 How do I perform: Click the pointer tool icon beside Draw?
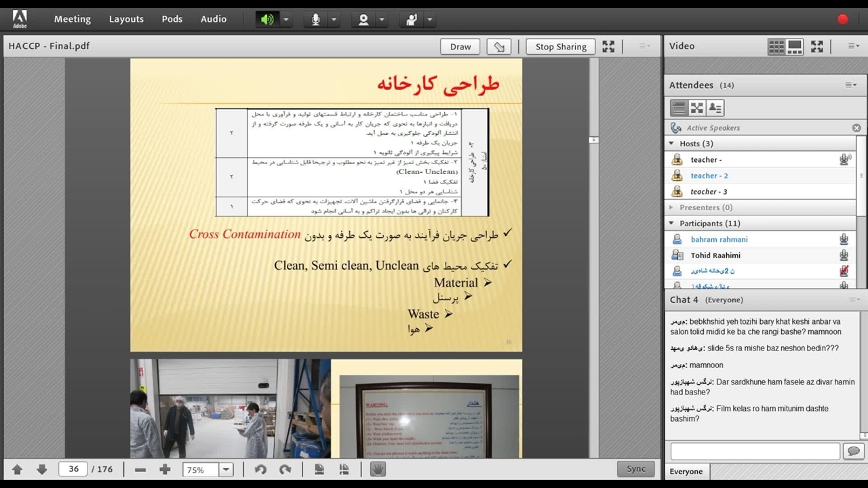pyautogui.click(x=499, y=47)
